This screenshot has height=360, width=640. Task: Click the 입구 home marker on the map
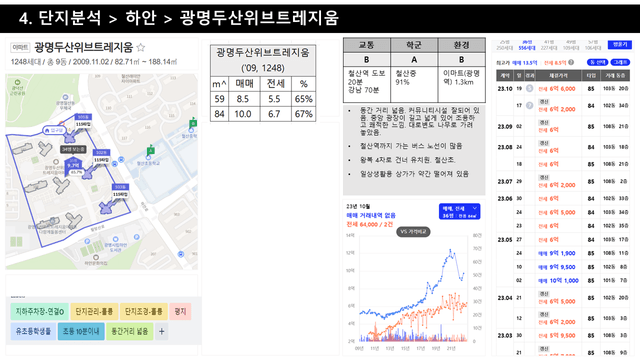pyautogui.click(x=54, y=130)
